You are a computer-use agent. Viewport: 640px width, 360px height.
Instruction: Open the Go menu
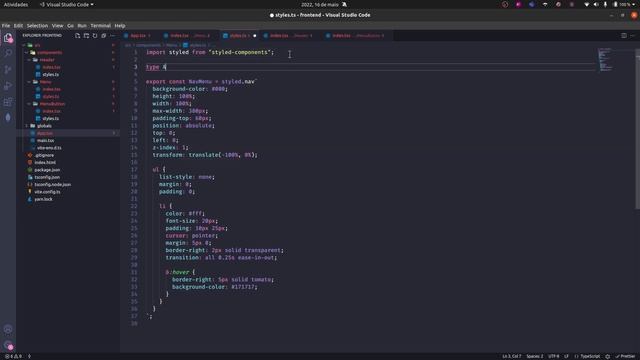71,25
